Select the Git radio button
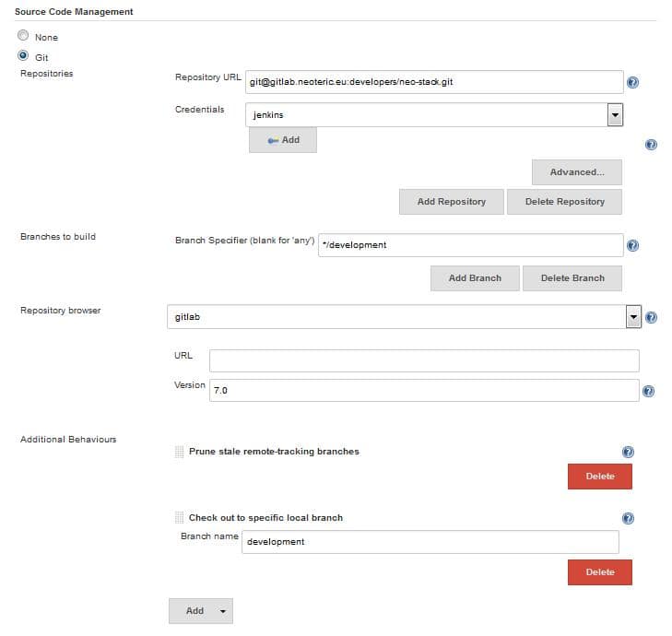This screenshot has width=672, height=636. coord(23,56)
